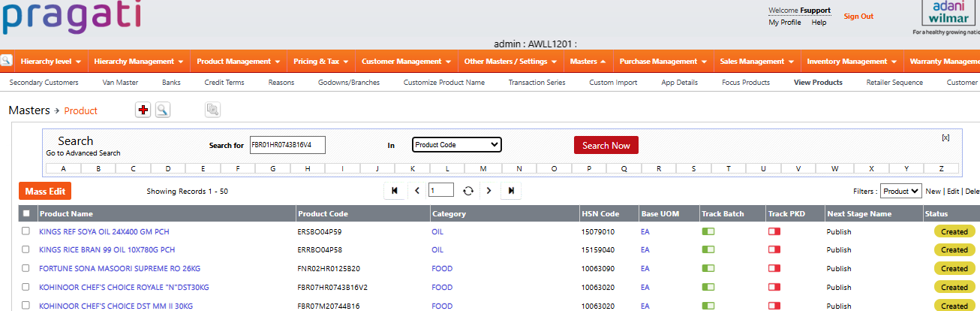Expand the Purchase Management menu
The width and height of the screenshot is (980, 311).
coord(663,61)
